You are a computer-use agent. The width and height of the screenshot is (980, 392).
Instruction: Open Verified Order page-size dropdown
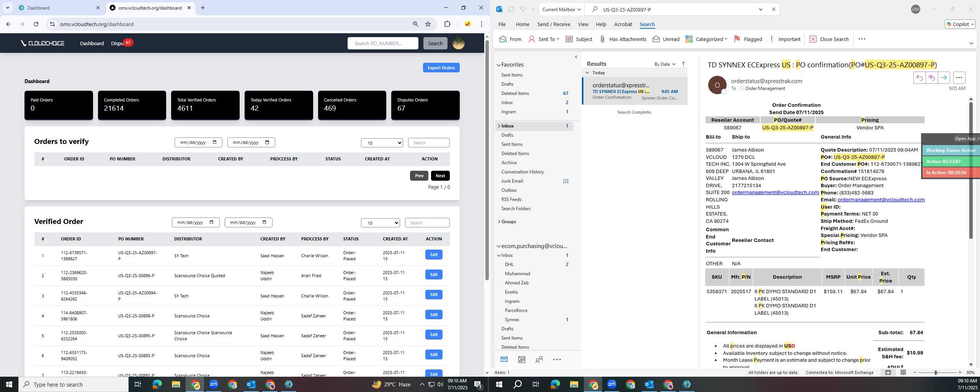pos(381,223)
